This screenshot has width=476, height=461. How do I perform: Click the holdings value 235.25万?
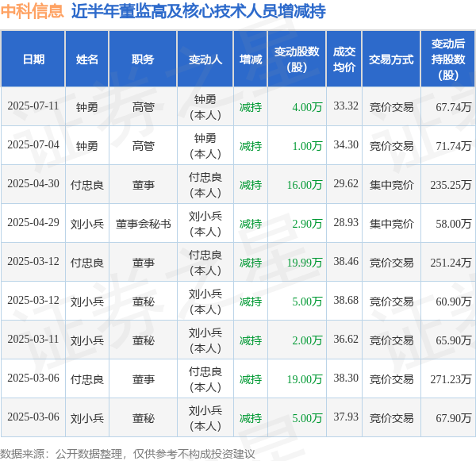[451, 185]
